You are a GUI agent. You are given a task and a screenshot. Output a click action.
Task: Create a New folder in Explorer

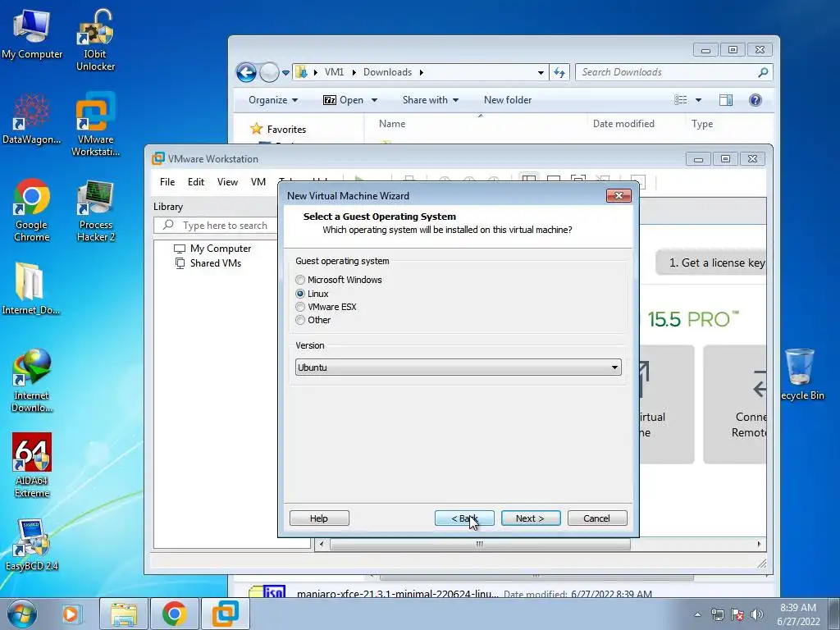click(x=507, y=100)
